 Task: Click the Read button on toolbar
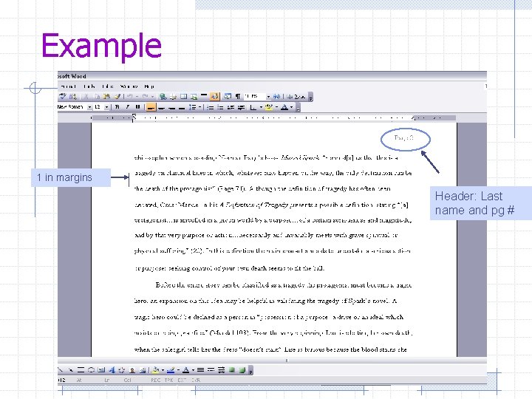(296, 96)
